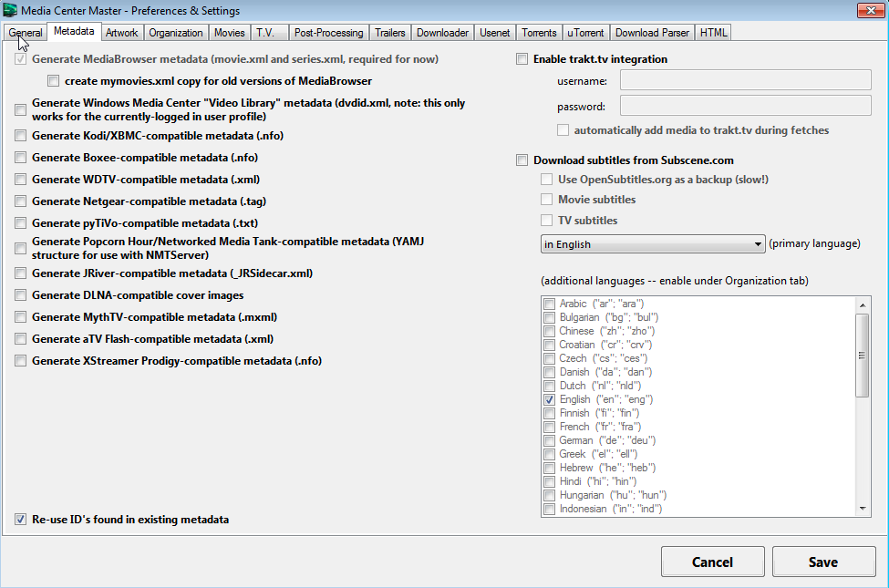Toggle Enable trakt.tv integration checkbox

click(x=522, y=59)
